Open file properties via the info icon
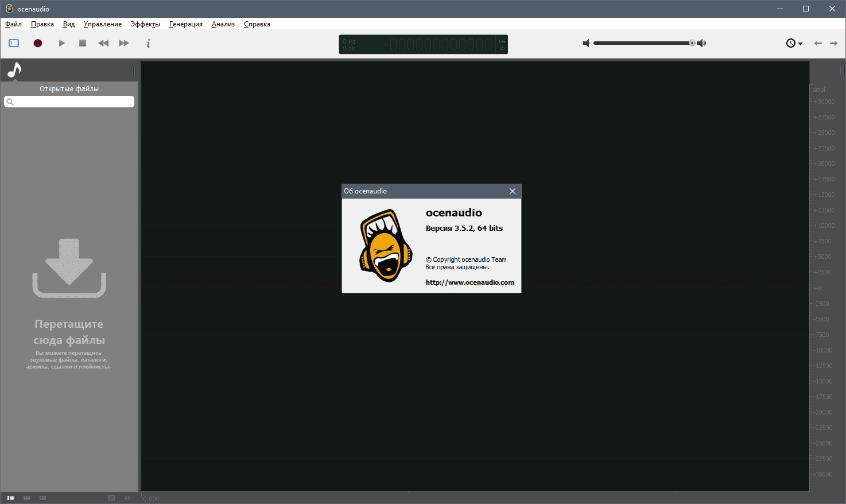 [x=149, y=43]
